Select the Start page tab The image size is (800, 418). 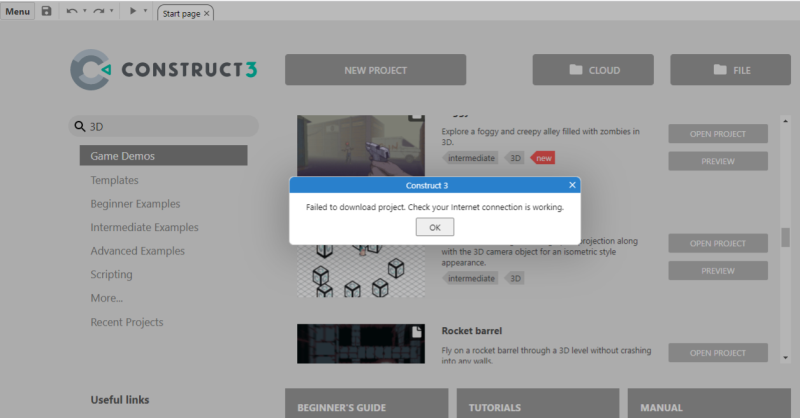[181, 13]
